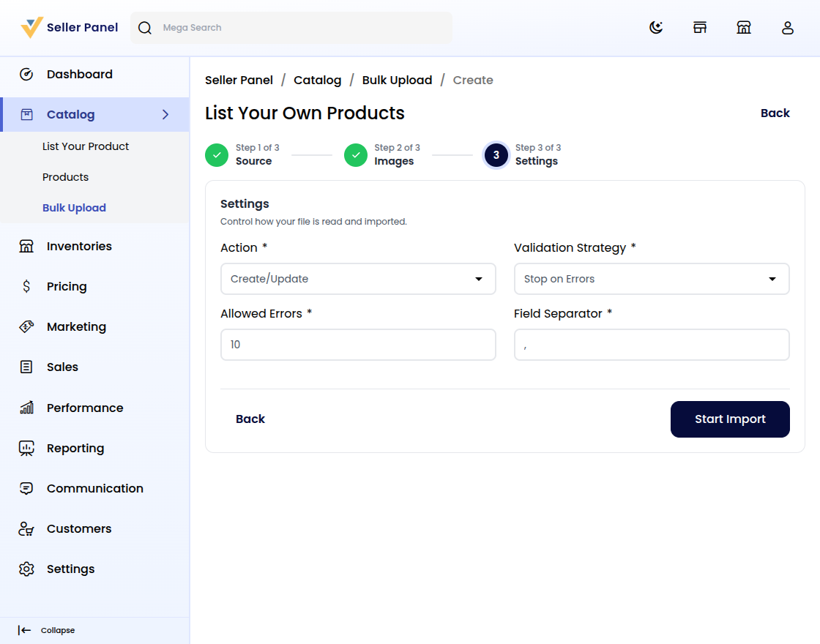Open the Action dropdown arrow
820x644 pixels.
pos(479,279)
